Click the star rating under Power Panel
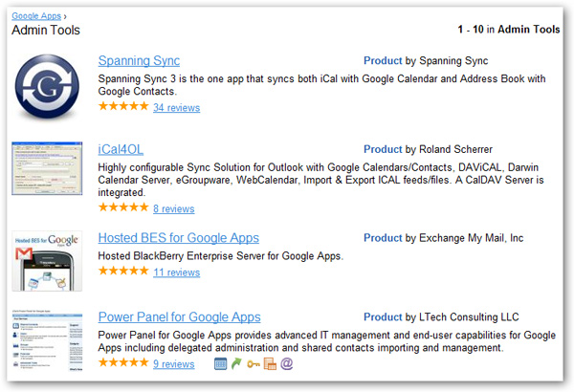The image size is (574, 392). 123,362
